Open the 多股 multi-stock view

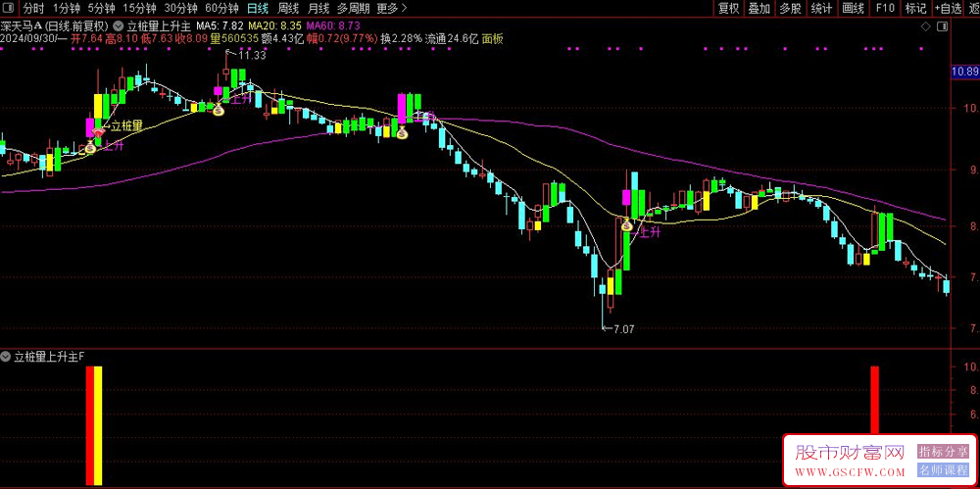pos(790,8)
